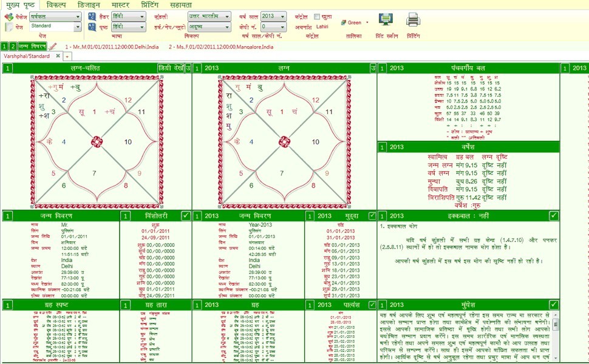The image size is (589, 364).
Task: Click the 1 box on the मुद्दा header
Action: [310, 216]
